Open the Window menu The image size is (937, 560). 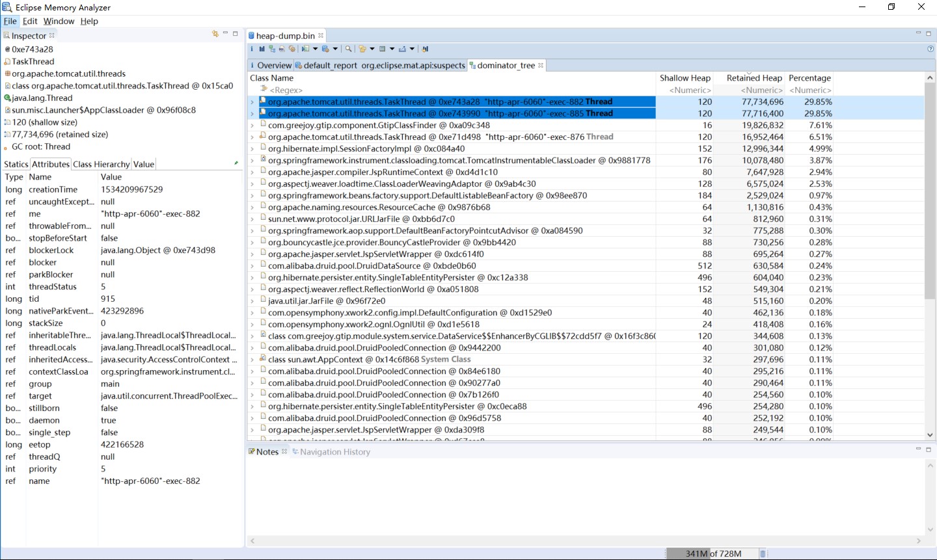[59, 21]
